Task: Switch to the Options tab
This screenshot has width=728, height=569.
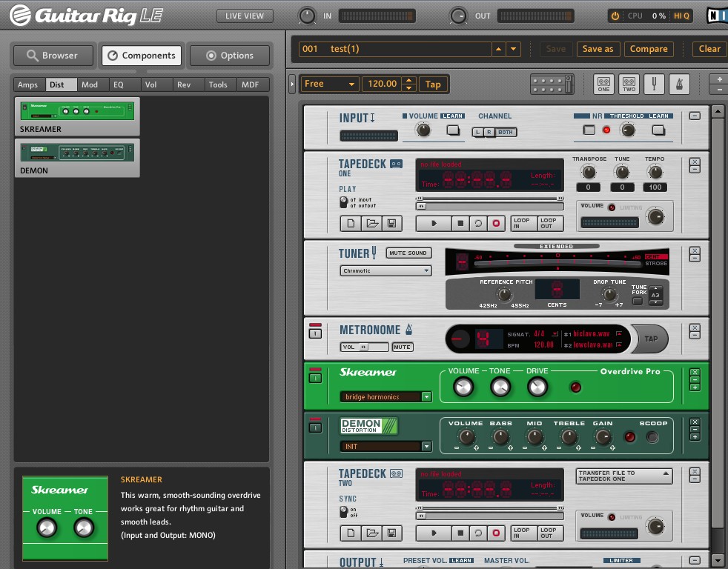Action: [230, 56]
